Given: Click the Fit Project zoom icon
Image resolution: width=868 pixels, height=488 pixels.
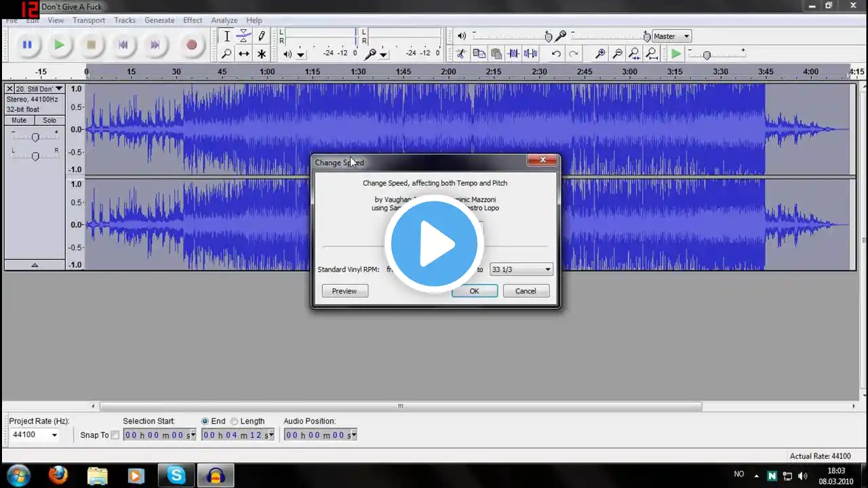Looking at the screenshot, I should click(651, 54).
